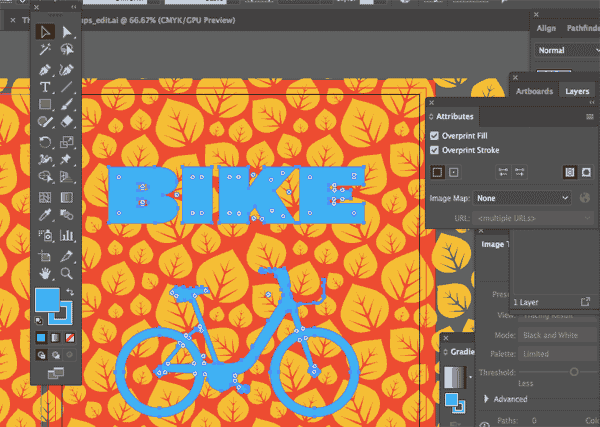Screen dimensions: 600x427
Task: Select the Symbol Sprayer tool
Action: point(45,235)
